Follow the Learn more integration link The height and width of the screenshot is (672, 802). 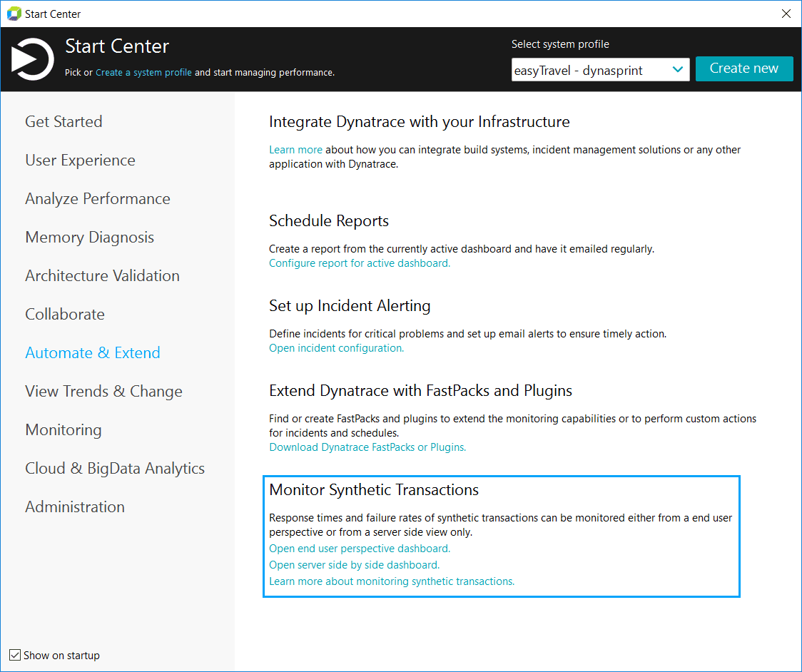(295, 150)
